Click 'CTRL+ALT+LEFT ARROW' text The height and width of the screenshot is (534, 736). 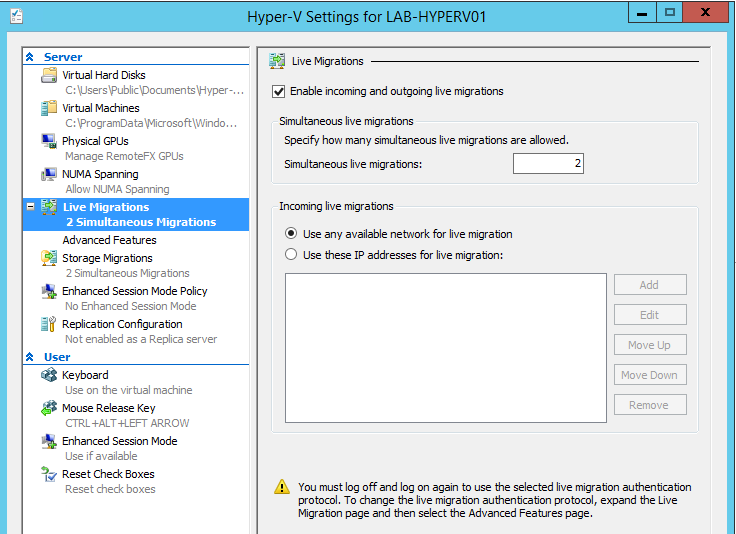click(x=127, y=423)
